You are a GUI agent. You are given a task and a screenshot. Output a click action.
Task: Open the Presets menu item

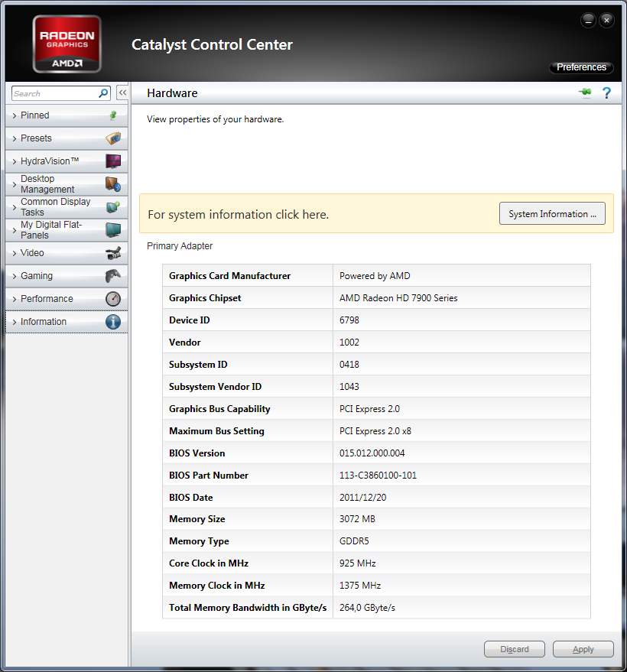[67, 138]
